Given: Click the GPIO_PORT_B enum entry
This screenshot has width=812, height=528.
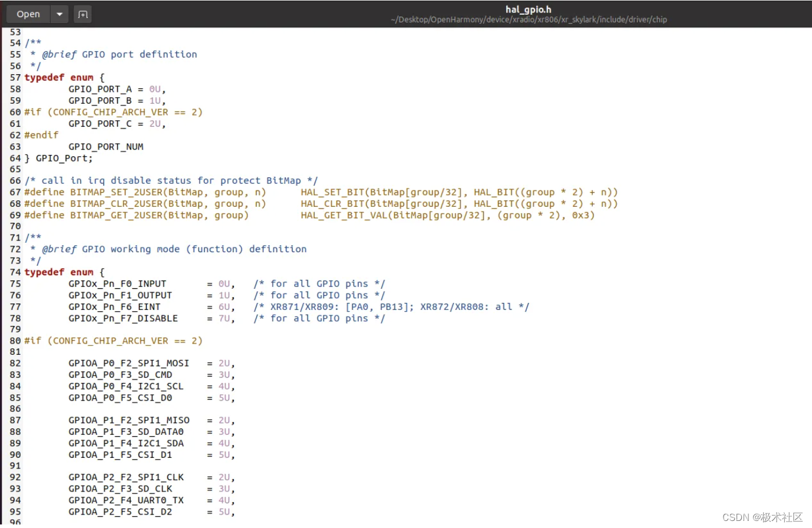Looking at the screenshot, I should tap(100, 101).
